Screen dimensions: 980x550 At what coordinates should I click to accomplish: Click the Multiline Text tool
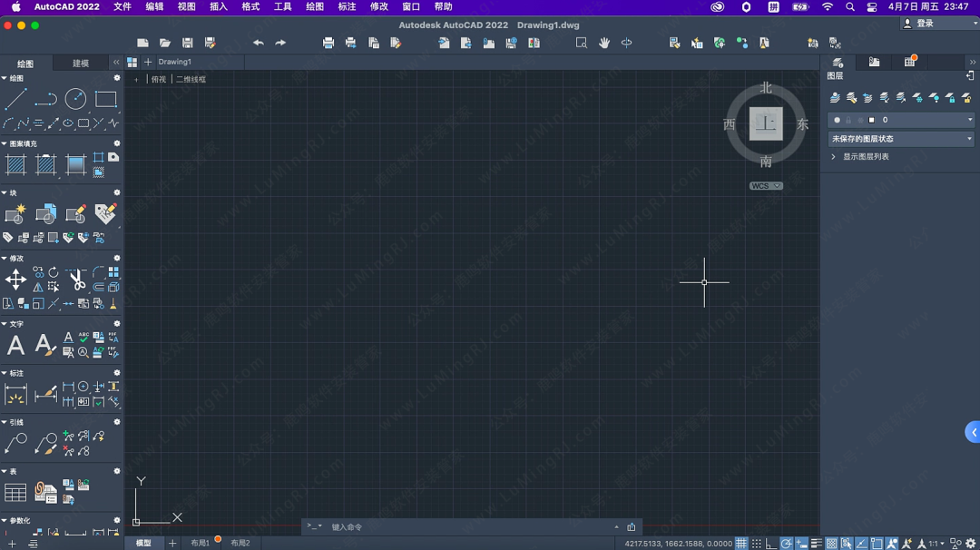tap(15, 345)
